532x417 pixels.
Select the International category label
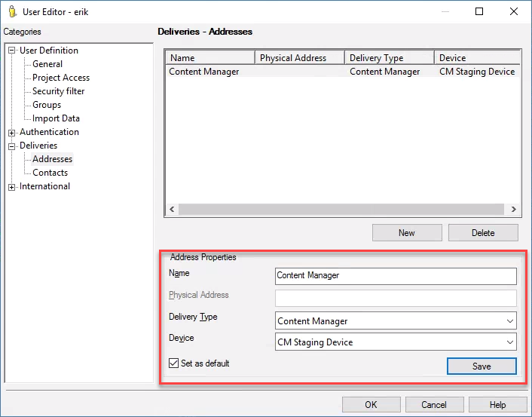tap(44, 186)
